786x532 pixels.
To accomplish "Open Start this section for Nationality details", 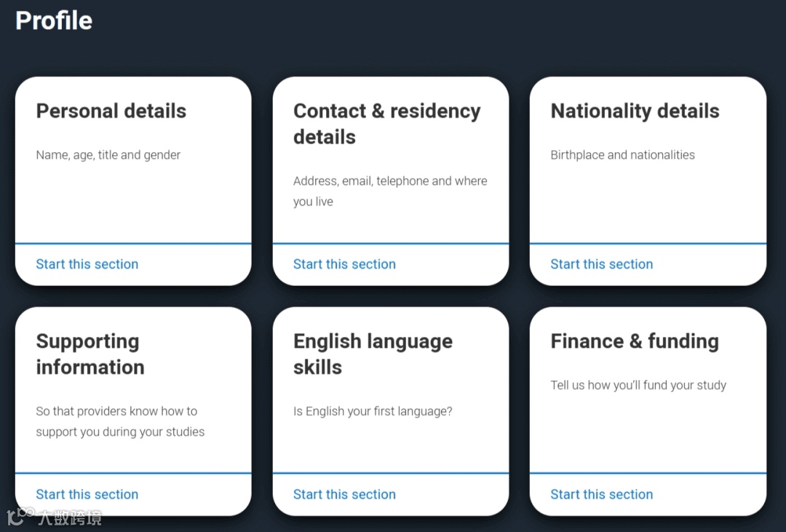I will 601,264.
